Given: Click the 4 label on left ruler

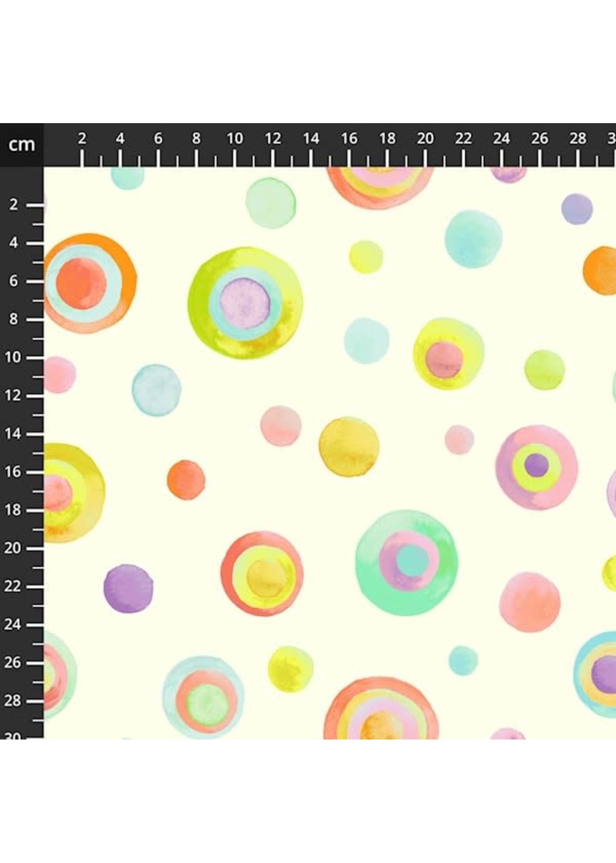Looking at the screenshot, I should coord(14,243).
